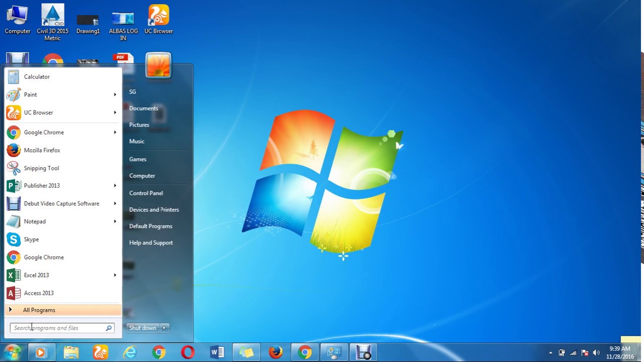This screenshot has height=362, width=644.
Task: Open Help and Support link
Action: [x=151, y=243]
